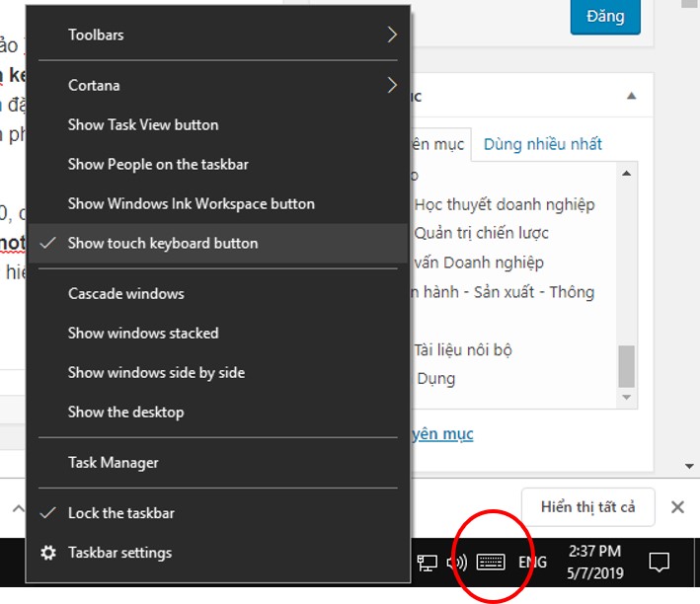Enable Show Task View button
This screenshot has width=700, height=604.
click(x=143, y=124)
